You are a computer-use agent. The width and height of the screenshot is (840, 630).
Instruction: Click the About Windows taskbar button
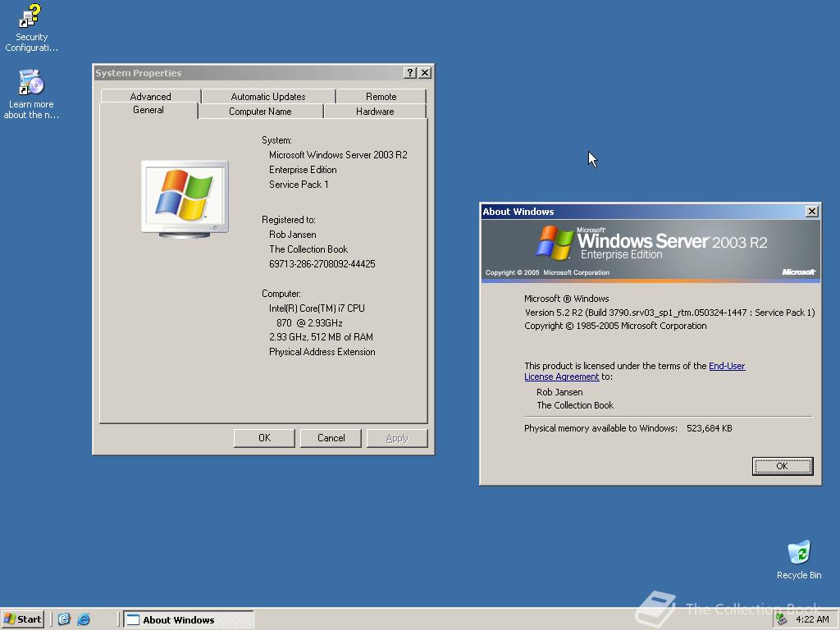(x=189, y=620)
